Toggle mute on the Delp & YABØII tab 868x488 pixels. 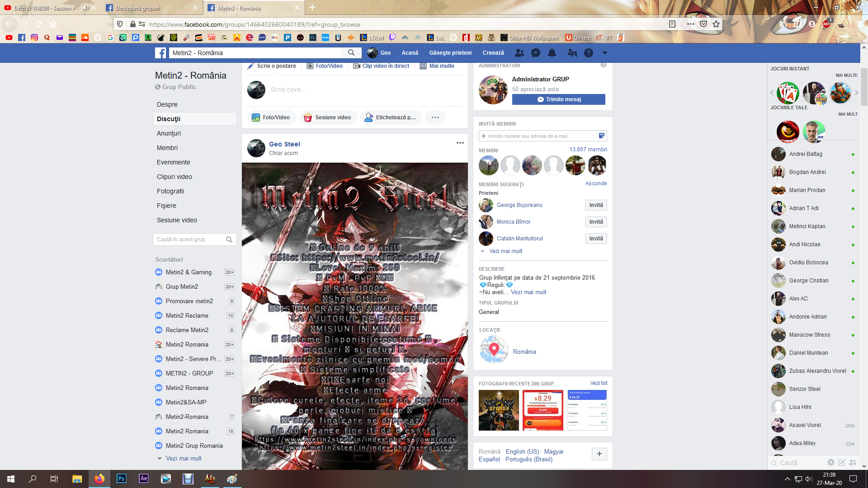coord(85,8)
